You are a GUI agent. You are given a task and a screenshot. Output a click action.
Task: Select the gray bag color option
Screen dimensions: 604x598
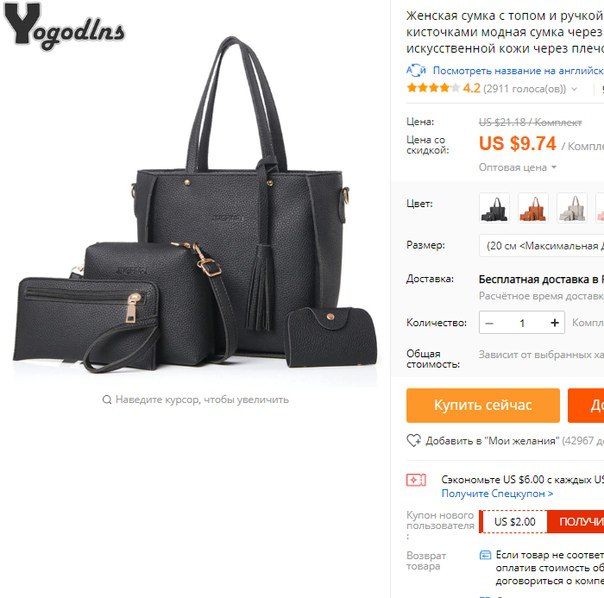click(x=572, y=208)
